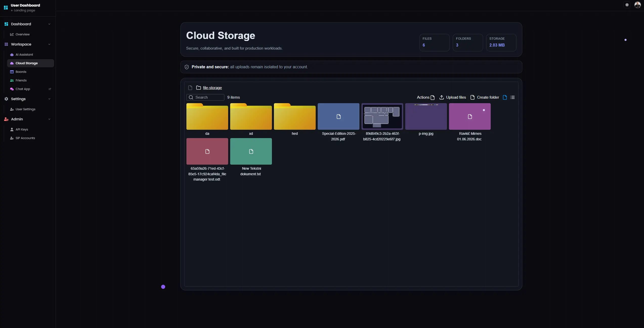Viewport: 644px width, 328px height.
Task: Select the p-img.jpg thumbnail
Action: point(426,117)
